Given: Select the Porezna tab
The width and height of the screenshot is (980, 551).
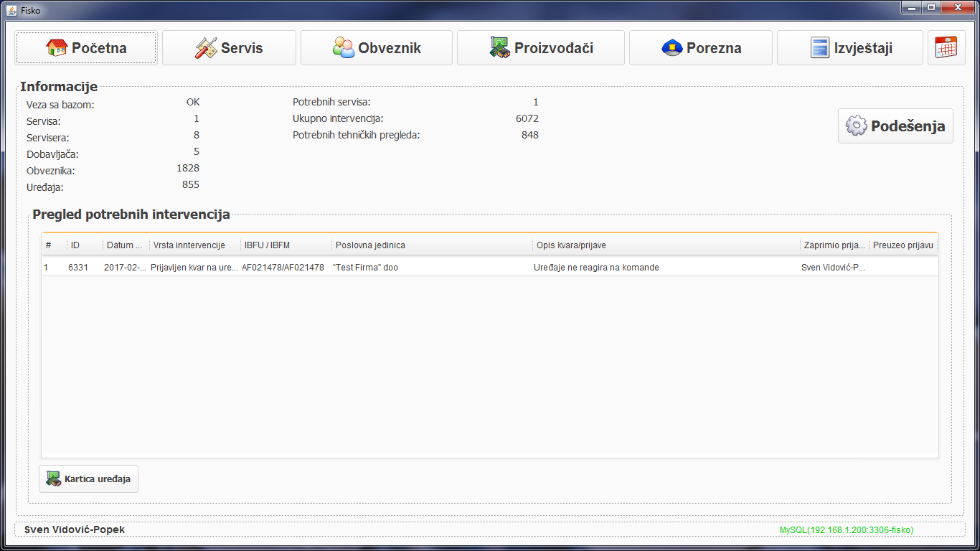Looking at the screenshot, I should pos(701,48).
